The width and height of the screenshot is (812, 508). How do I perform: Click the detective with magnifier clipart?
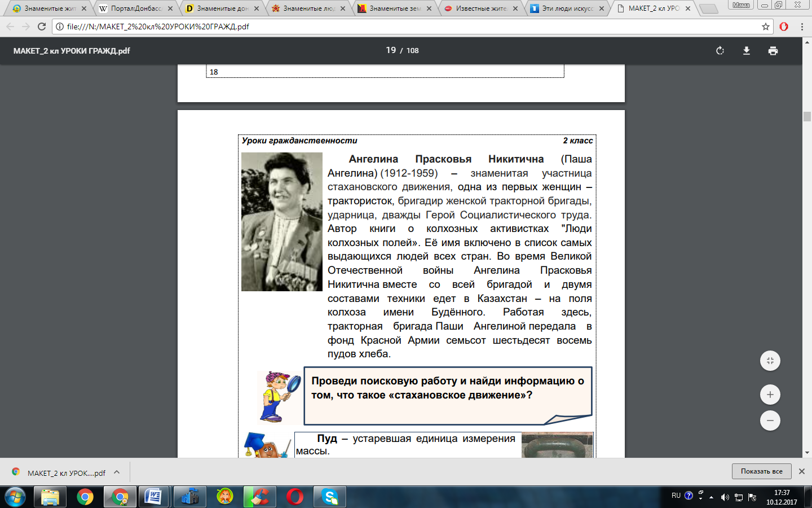279,397
